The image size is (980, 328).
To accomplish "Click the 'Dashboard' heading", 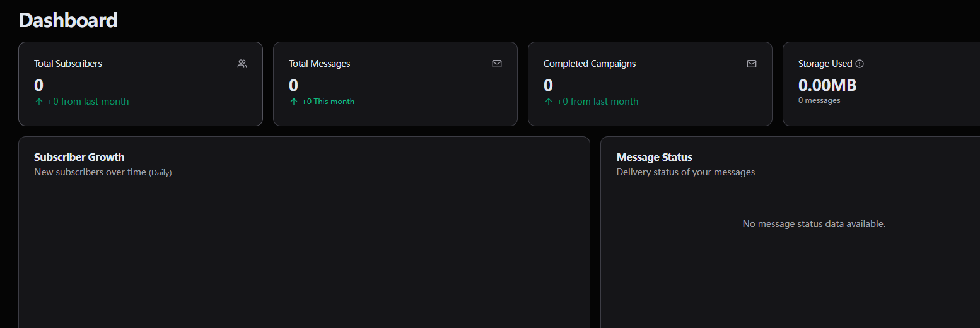I will point(68,20).
